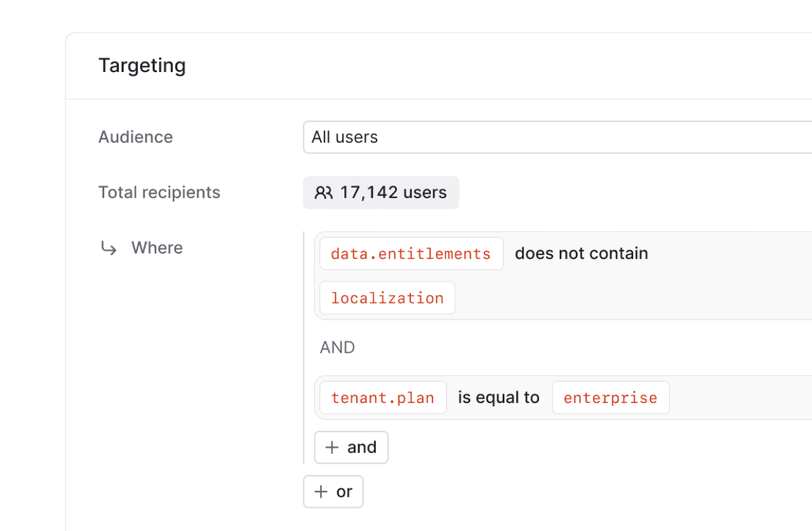Click the Audience row label
The image size is (812, 531).
[x=135, y=137]
